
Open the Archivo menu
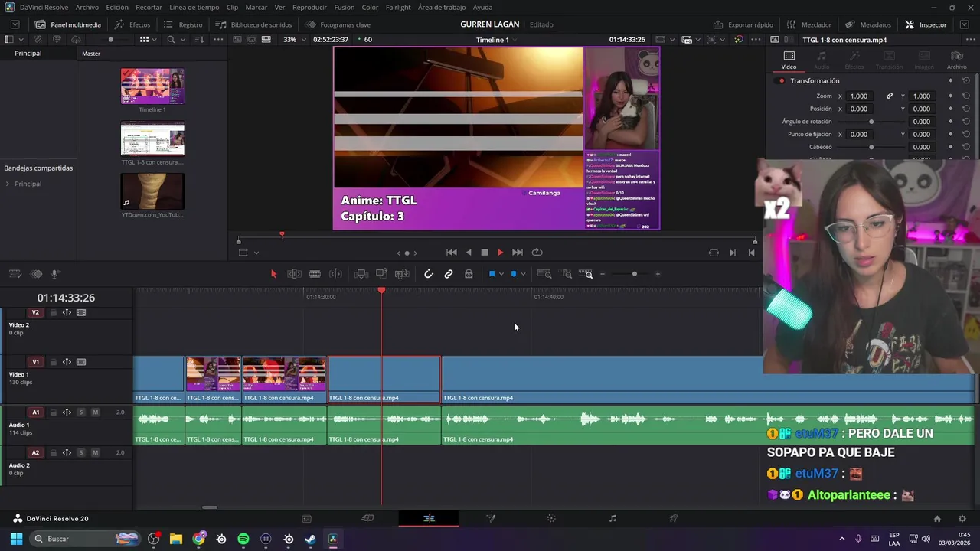(87, 7)
